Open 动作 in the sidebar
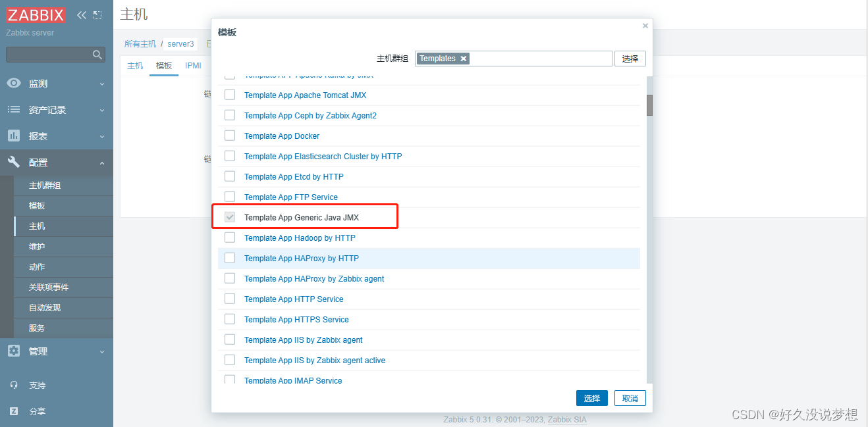The image size is (868, 427). [37, 267]
